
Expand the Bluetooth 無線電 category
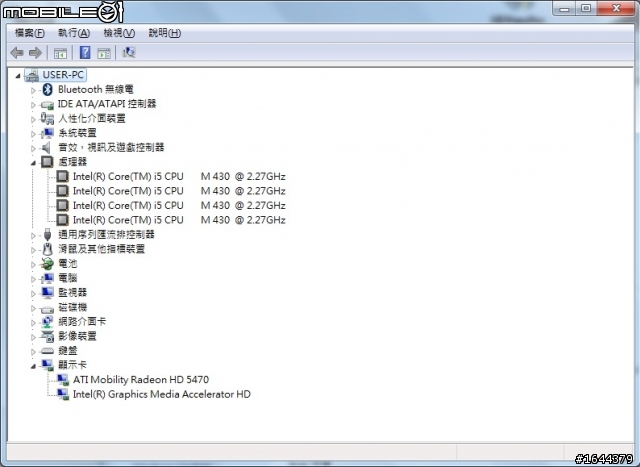33,90
